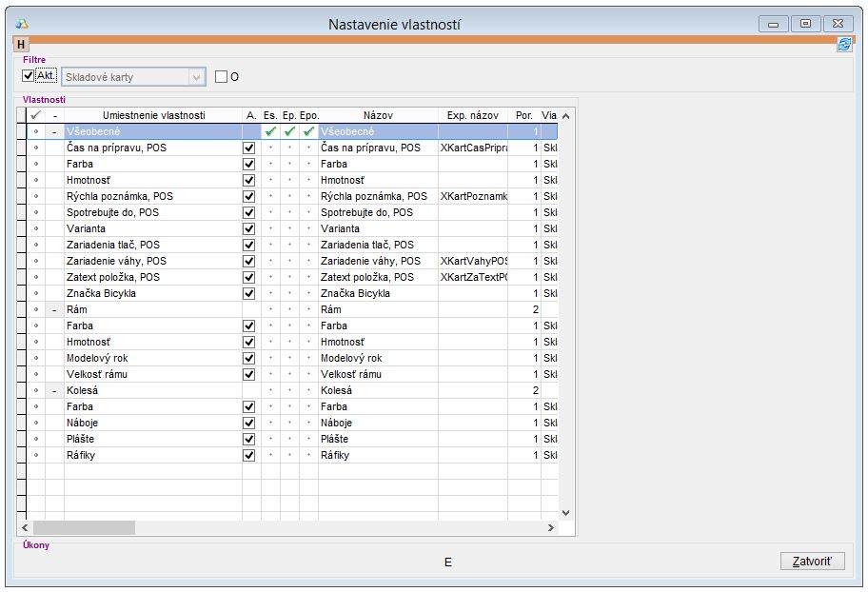This screenshot has width=868, height=592.
Task: Enable the O checkbox in filters
Action: point(222,77)
